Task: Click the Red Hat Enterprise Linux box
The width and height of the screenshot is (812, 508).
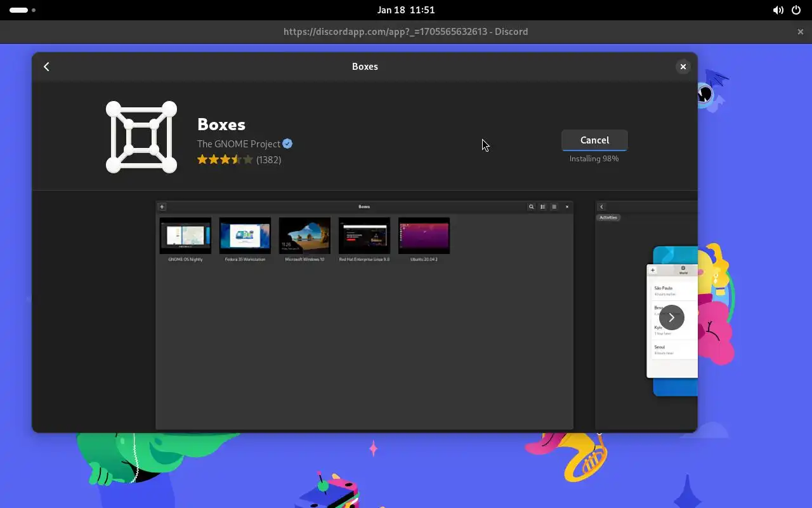Action: [x=364, y=239]
